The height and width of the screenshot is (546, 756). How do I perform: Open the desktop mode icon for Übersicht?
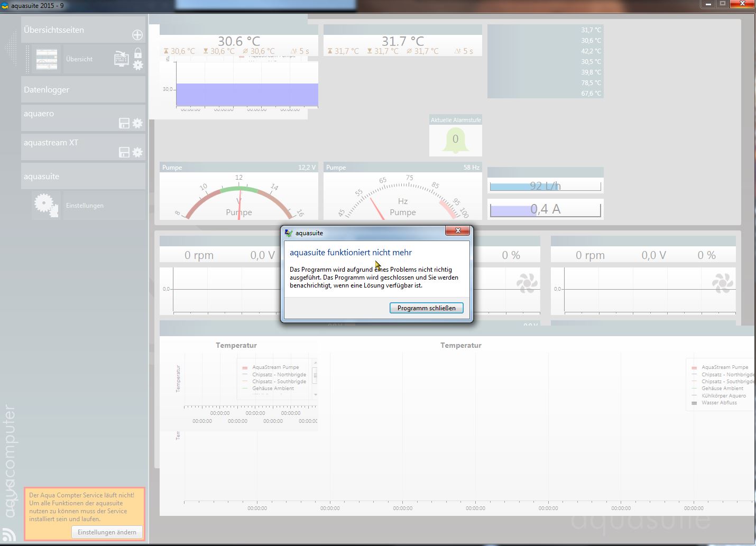tap(121, 59)
